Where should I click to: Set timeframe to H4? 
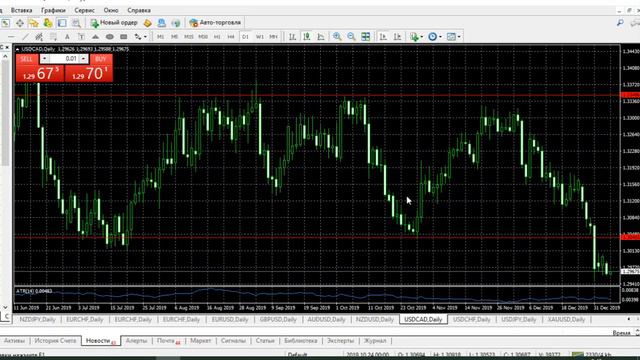[231, 37]
